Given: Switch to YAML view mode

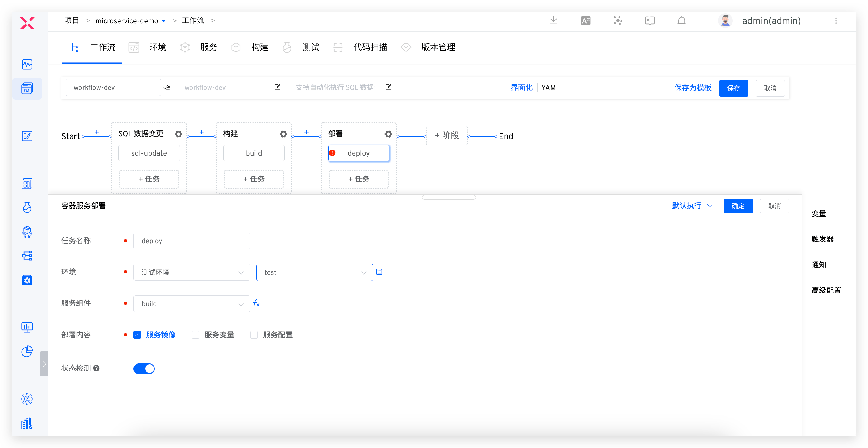Looking at the screenshot, I should click(551, 87).
